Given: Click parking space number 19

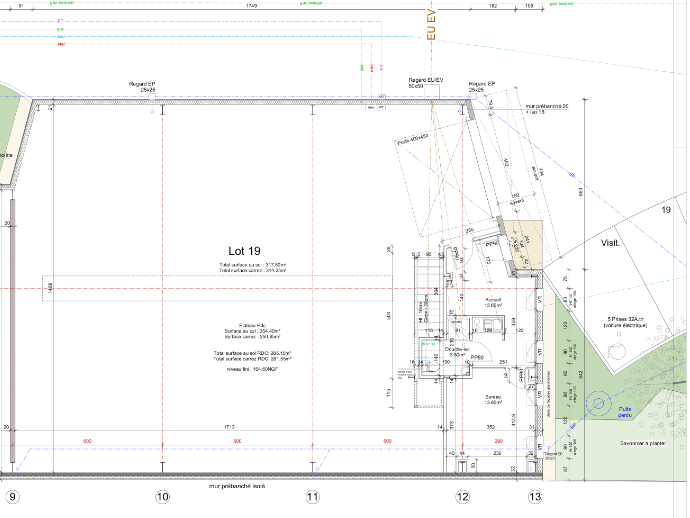Looking at the screenshot, I should tap(666, 210).
